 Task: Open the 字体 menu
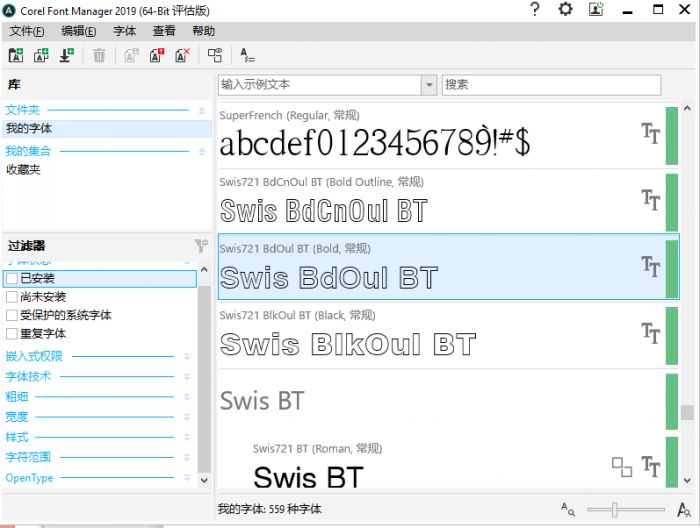[124, 31]
